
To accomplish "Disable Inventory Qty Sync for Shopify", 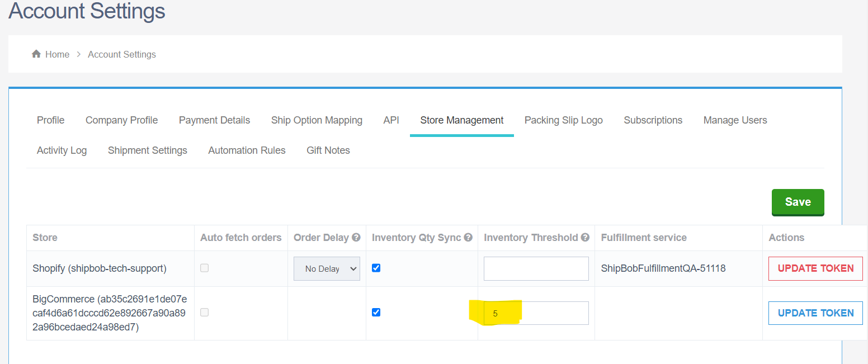I will click(x=376, y=268).
